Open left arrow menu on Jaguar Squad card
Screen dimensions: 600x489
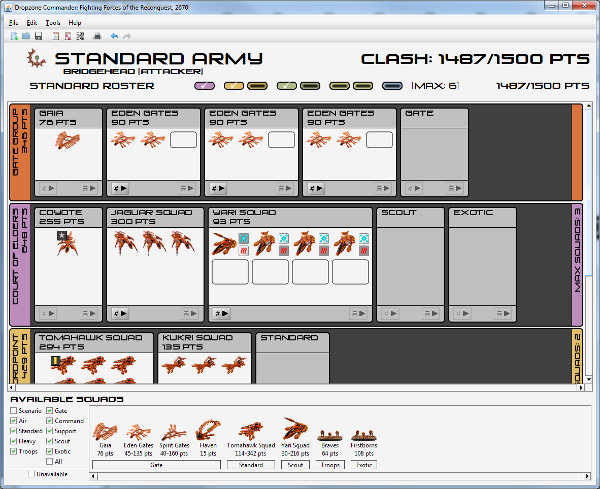[120, 314]
